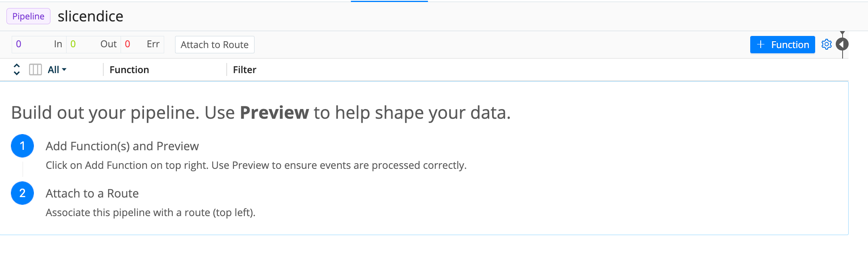Click the preview pane collapse arrow
Screen dimensions: 868x269
842,44
